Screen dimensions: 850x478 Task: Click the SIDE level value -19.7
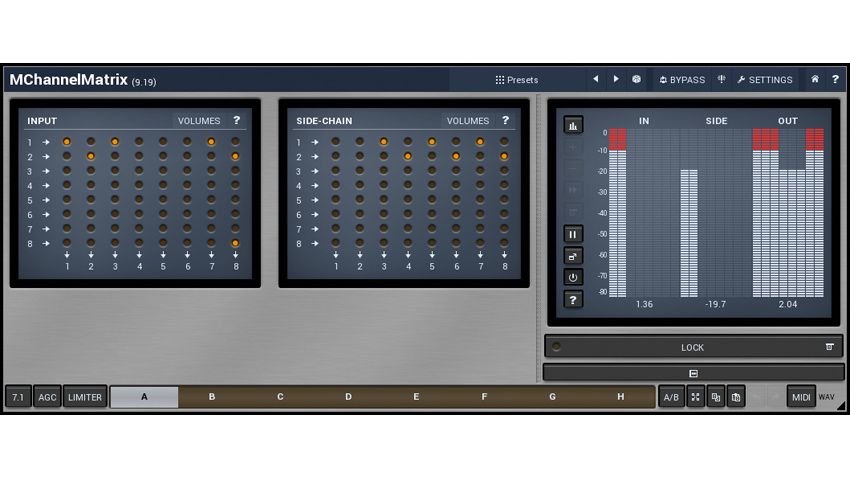pos(716,305)
